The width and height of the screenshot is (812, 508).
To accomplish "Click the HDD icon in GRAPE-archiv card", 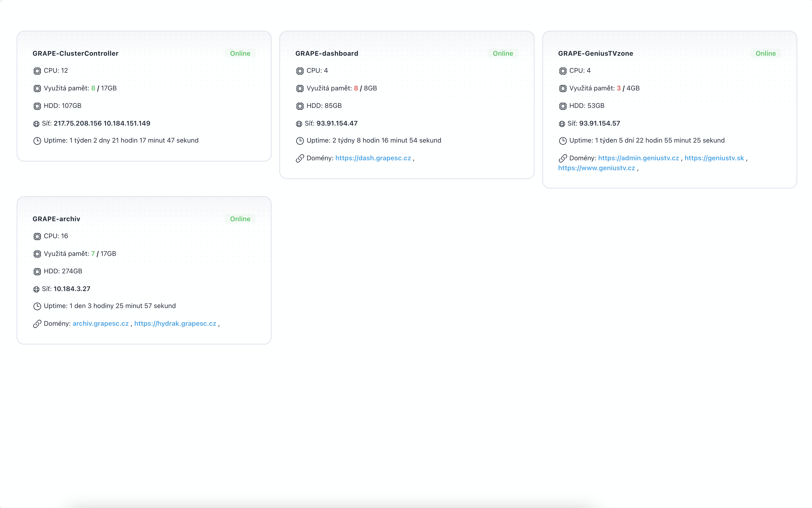I will (x=37, y=271).
